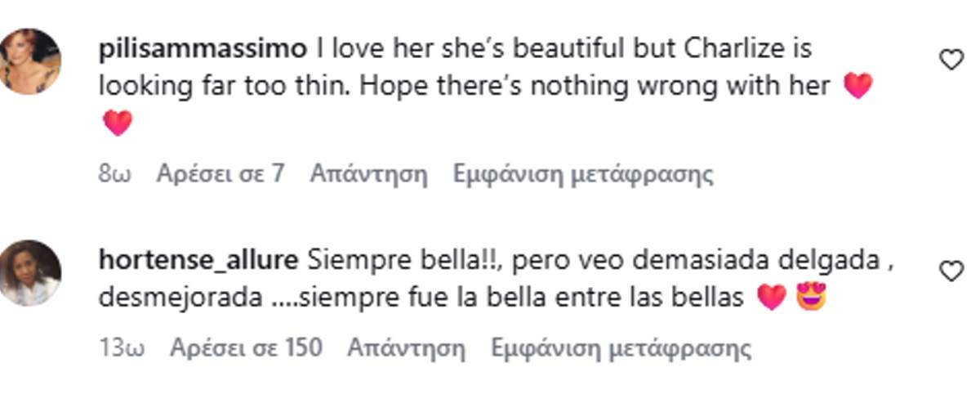Open the pilisammassimo username link

point(203,49)
